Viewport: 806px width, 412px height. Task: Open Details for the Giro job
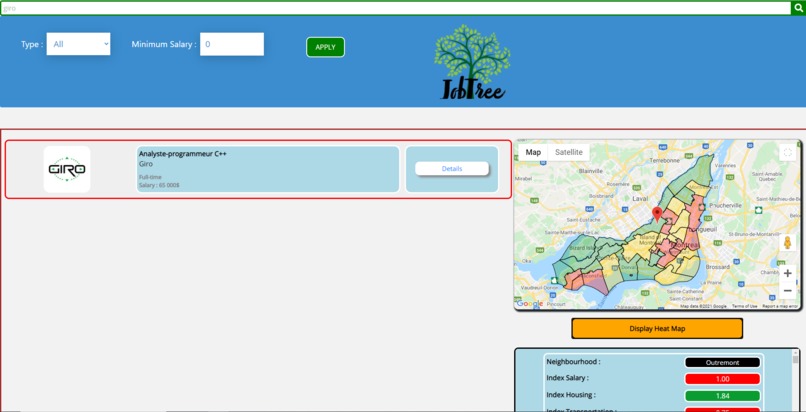click(x=452, y=168)
